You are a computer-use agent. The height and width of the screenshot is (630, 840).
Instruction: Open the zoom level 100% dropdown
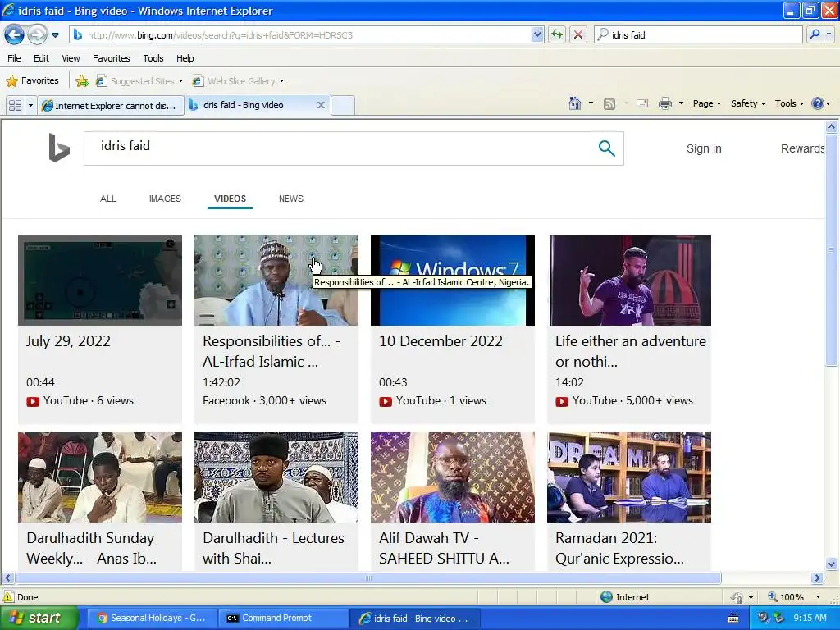point(818,597)
